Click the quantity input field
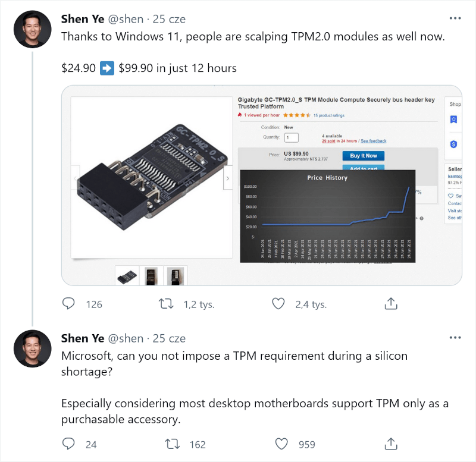The height and width of the screenshot is (462, 476). click(291, 137)
